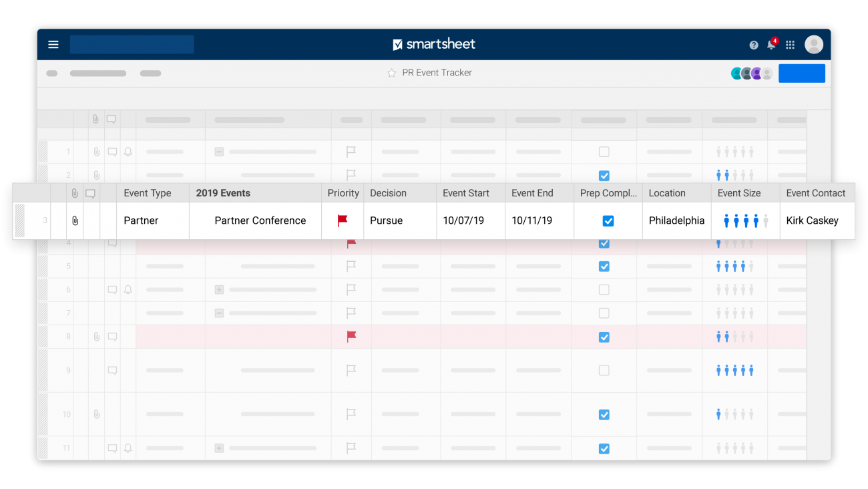
Task: Click the blue Share button
Action: tap(801, 73)
